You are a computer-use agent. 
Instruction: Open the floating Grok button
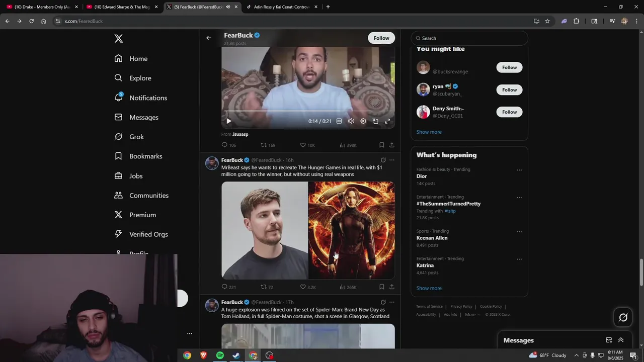[x=623, y=317]
